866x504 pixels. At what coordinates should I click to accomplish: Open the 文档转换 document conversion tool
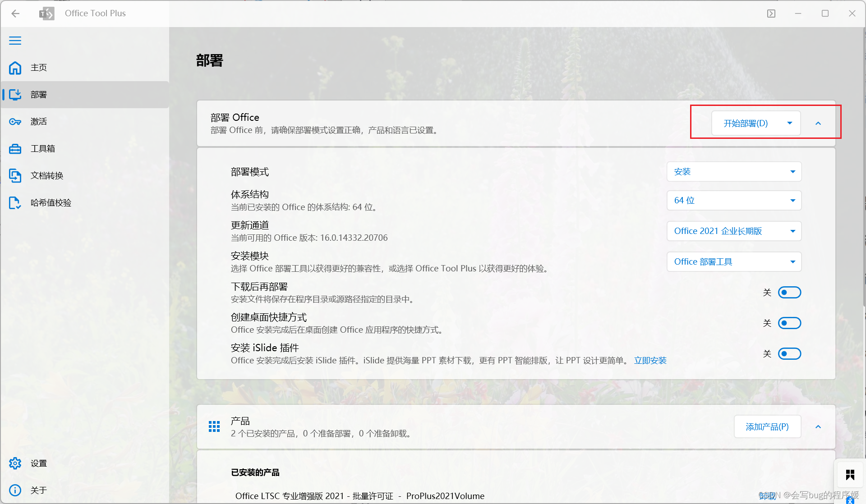[46, 175]
